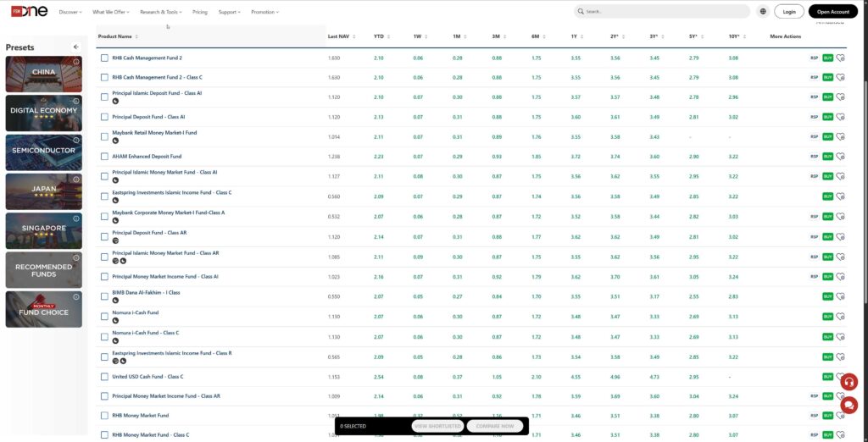The width and height of the screenshot is (868, 442).
Task: Click into the Search input field
Action: 665,12
